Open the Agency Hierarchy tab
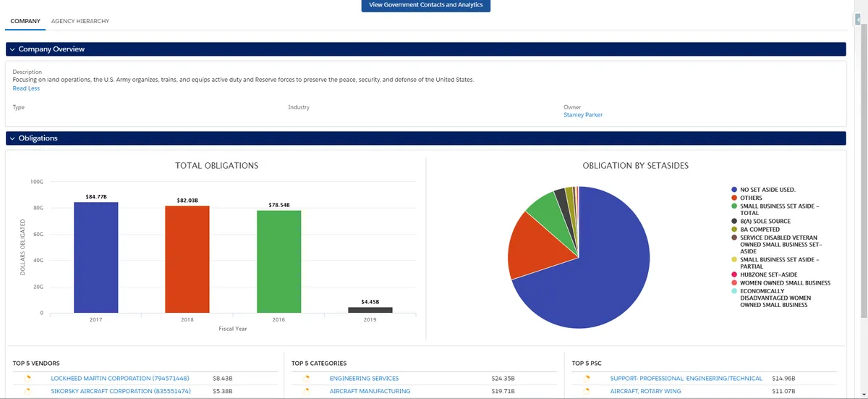 click(x=80, y=21)
